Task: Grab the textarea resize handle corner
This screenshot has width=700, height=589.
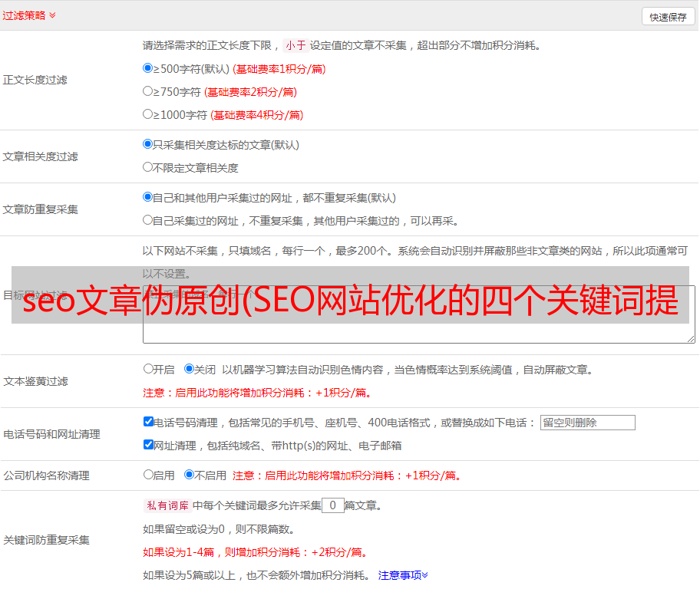Action: pyautogui.click(x=691, y=339)
